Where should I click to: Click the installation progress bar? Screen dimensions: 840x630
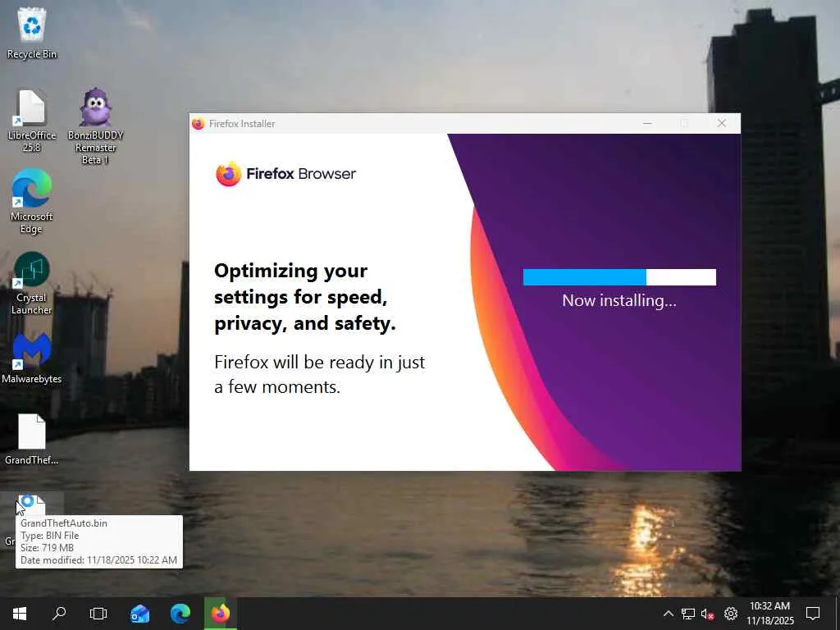619,277
